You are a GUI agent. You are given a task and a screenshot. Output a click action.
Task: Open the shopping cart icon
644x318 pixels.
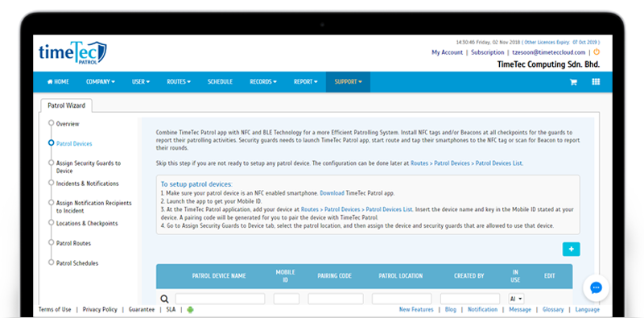[573, 82]
